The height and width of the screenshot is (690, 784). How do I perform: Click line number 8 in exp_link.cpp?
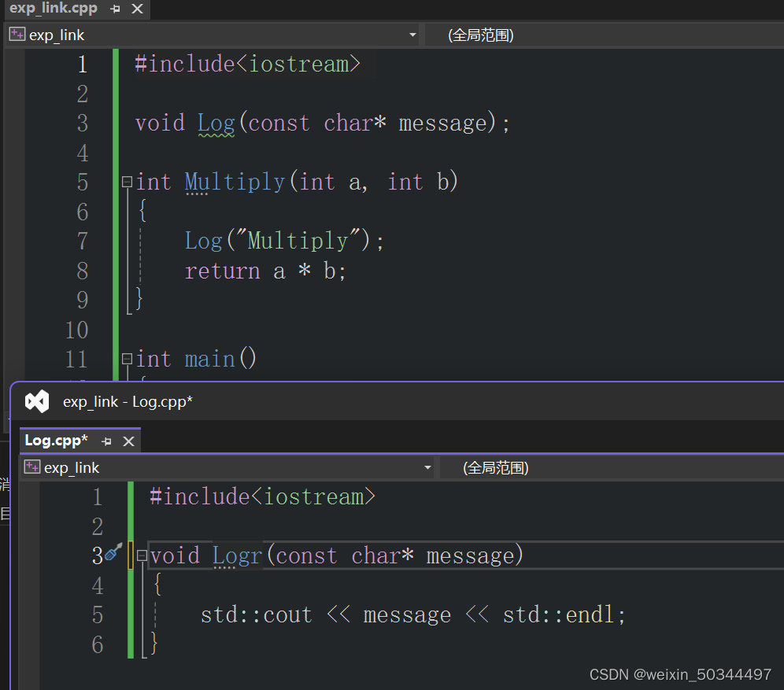(83, 270)
